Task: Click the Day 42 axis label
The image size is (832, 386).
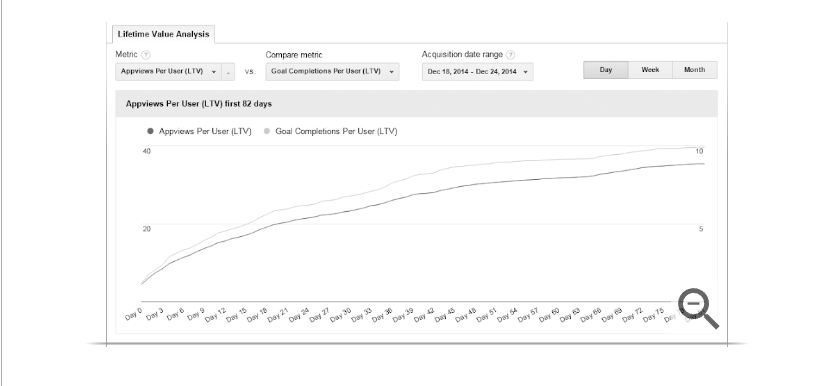Action: [x=423, y=315]
